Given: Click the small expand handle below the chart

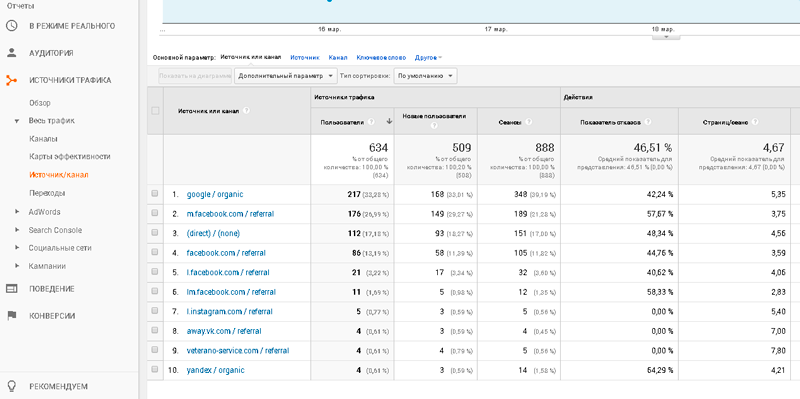Looking at the screenshot, I should pyautogui.click(x=666, y=36).
